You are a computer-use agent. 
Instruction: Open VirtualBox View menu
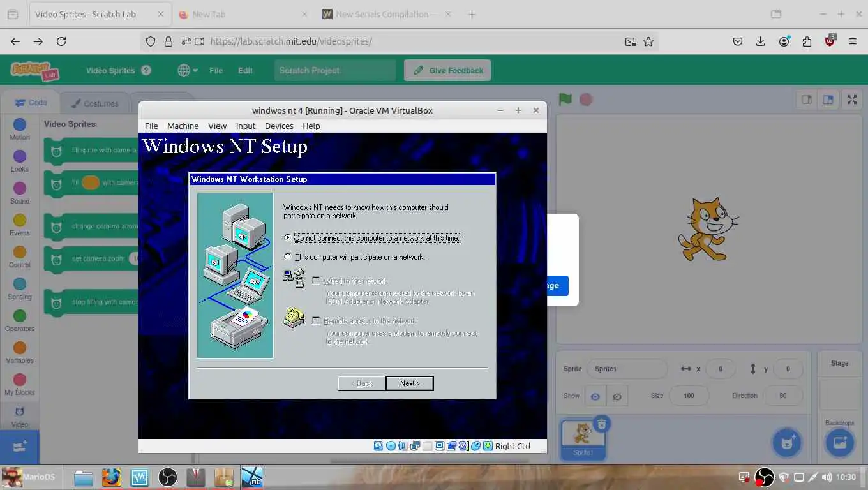pos(217,126)
